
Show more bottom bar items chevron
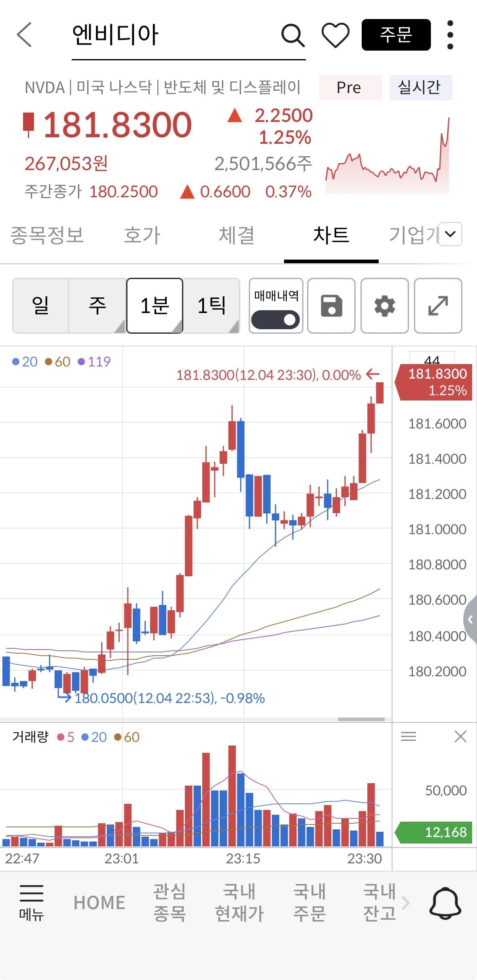click(x=406, y=903)
